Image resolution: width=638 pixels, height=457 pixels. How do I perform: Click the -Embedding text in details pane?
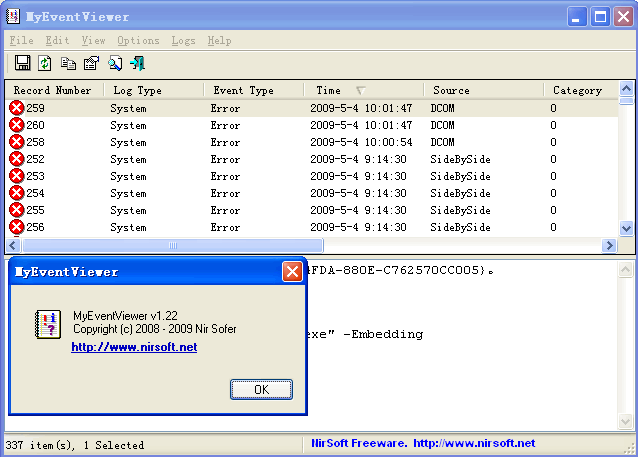pyautogui.click(x=383, y=335)
